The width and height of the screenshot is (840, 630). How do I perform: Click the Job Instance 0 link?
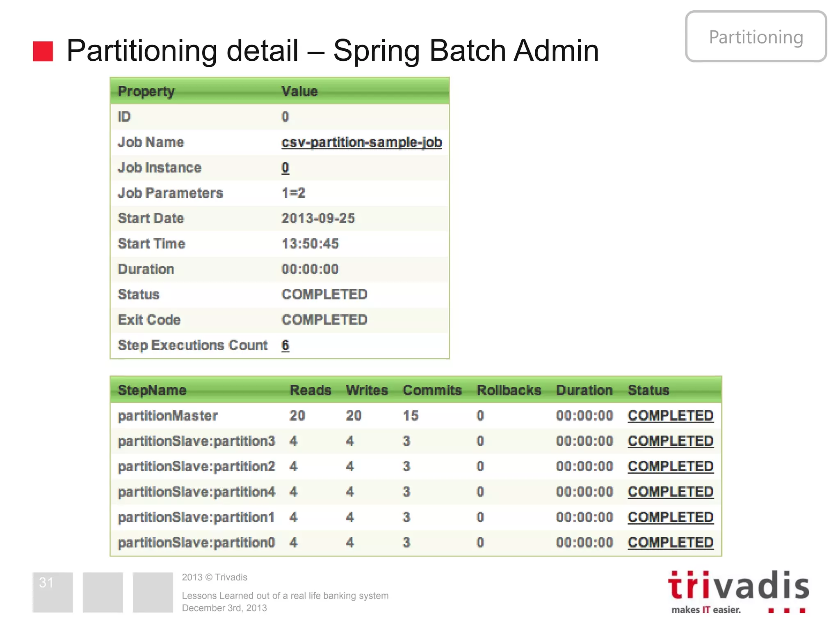pos(285,168)
